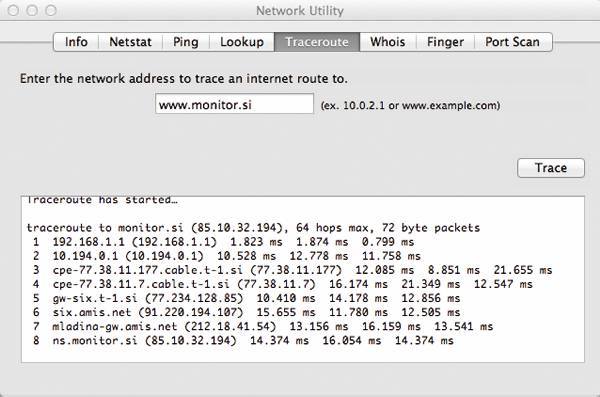
Task: Click the traceroute header output line
Action: click(x=253, y=228)
